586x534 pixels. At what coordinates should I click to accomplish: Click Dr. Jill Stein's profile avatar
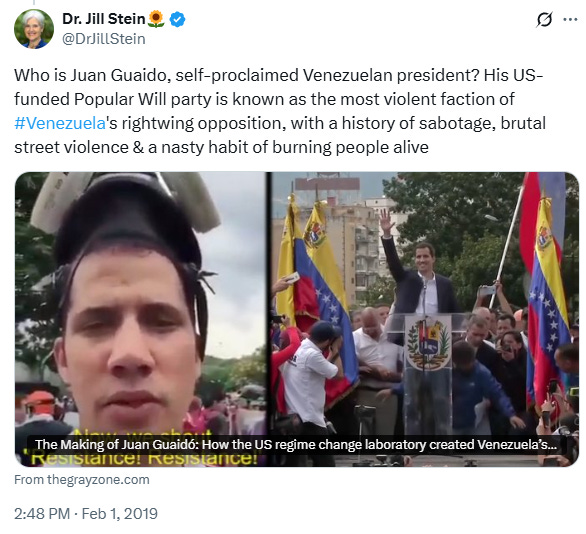click(34, 29)
